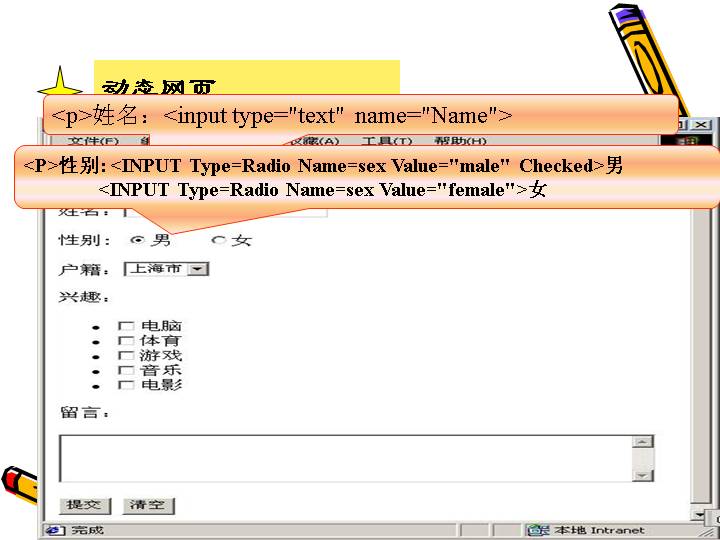Tick the 音乐 checkbox
Screen dimensions: 720x540
[125, 370]
